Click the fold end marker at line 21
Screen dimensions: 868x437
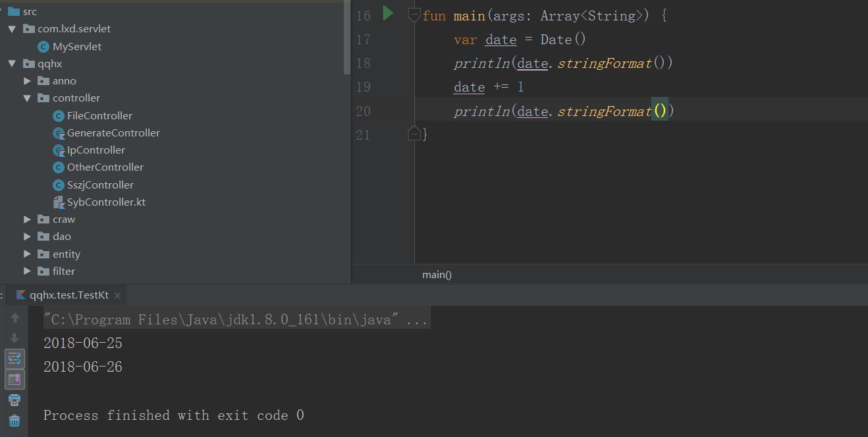pos(414,134)
